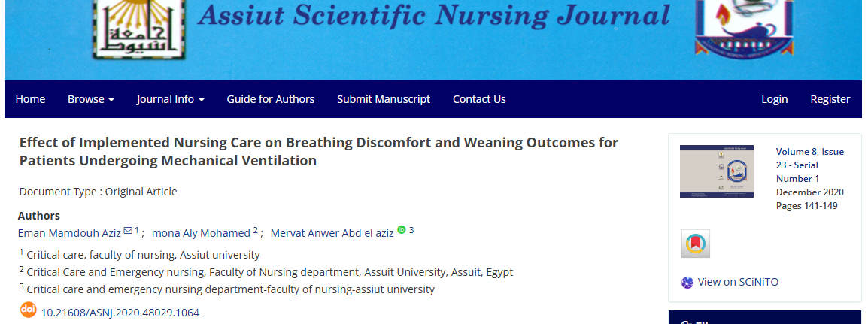Open the Volume 8, Issue 23 link

pos(810,165)
